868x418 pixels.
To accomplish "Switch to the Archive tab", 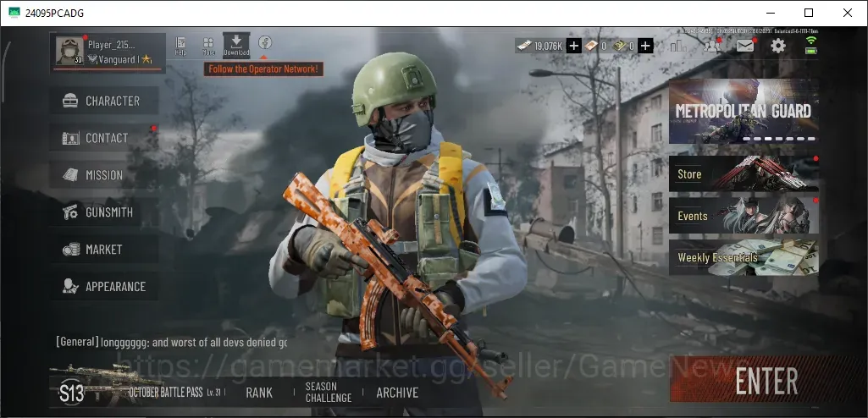I will [x=397, y=393].
